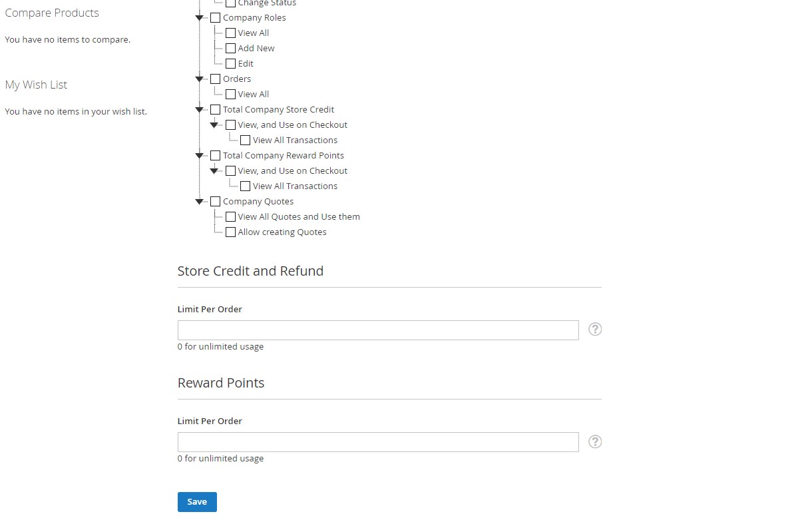Check Allow creating Quotes checkbox
Image resolution: width=812 pixels, height=522 pixels.
(x=230, y=232)
